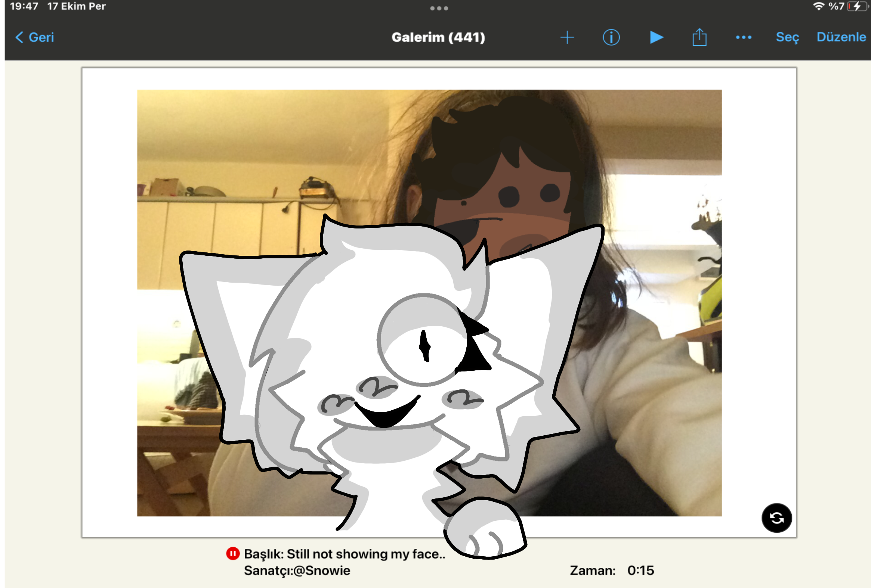
Task: Tap the three-dot indicator at screen top
Action: pos(439,7)
